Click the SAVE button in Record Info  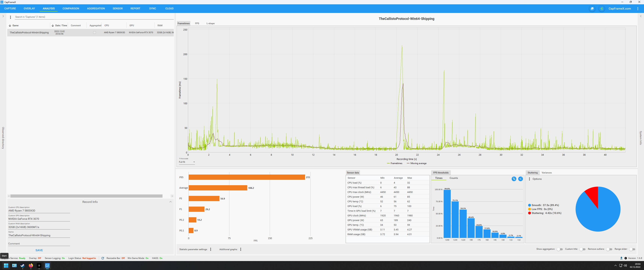coord(39,250)
